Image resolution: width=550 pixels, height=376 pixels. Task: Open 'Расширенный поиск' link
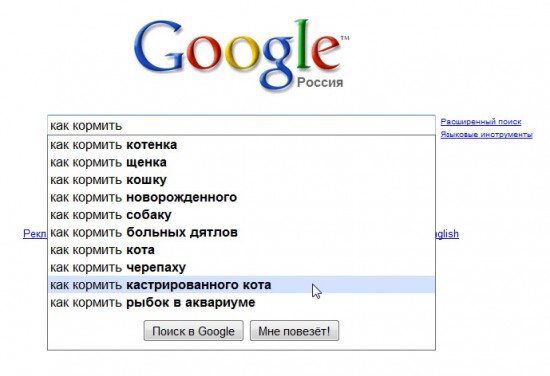[481, 122]
